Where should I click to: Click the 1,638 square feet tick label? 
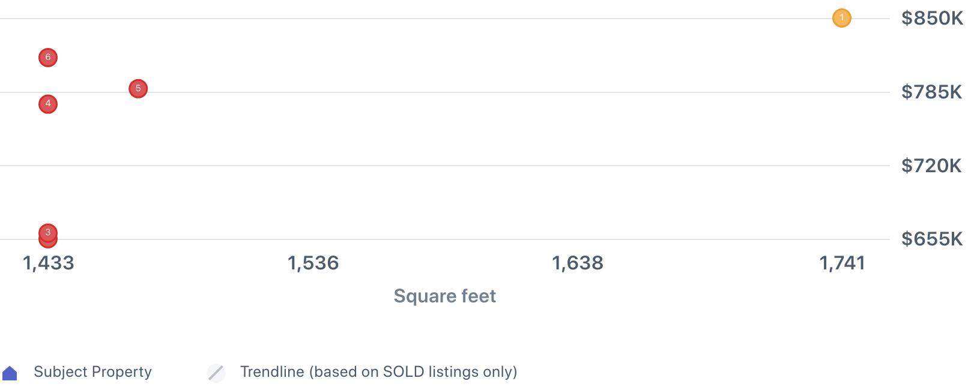coord(578,263)
